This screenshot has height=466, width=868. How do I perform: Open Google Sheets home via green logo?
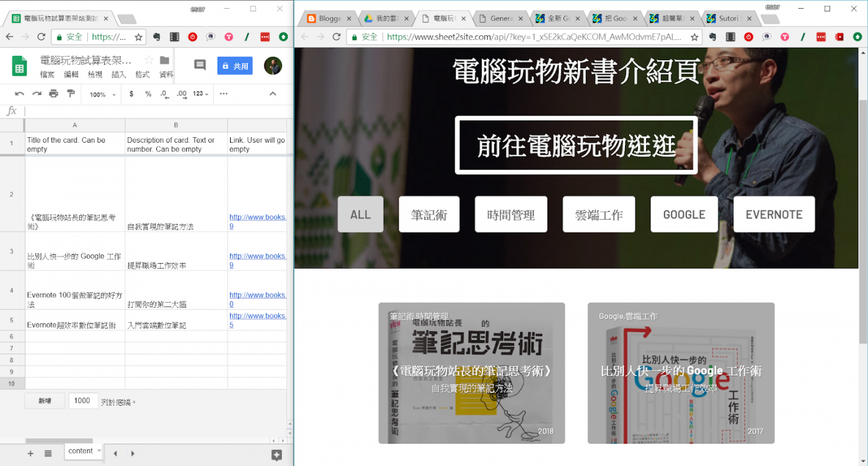tap(19, 66)
